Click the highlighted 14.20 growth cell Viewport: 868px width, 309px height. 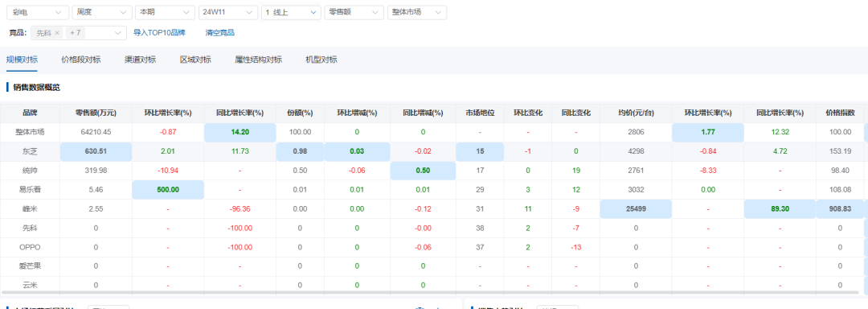coord(240,132)
